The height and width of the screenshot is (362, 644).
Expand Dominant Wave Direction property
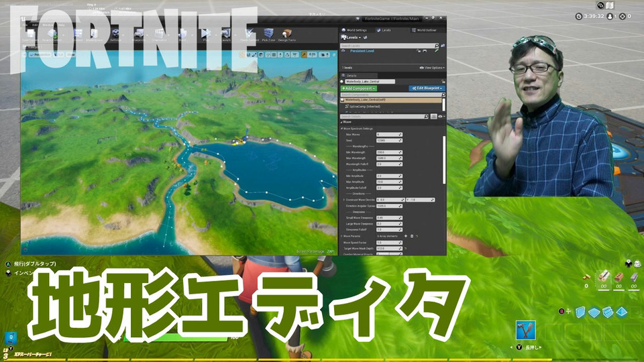tap(343, 200)
